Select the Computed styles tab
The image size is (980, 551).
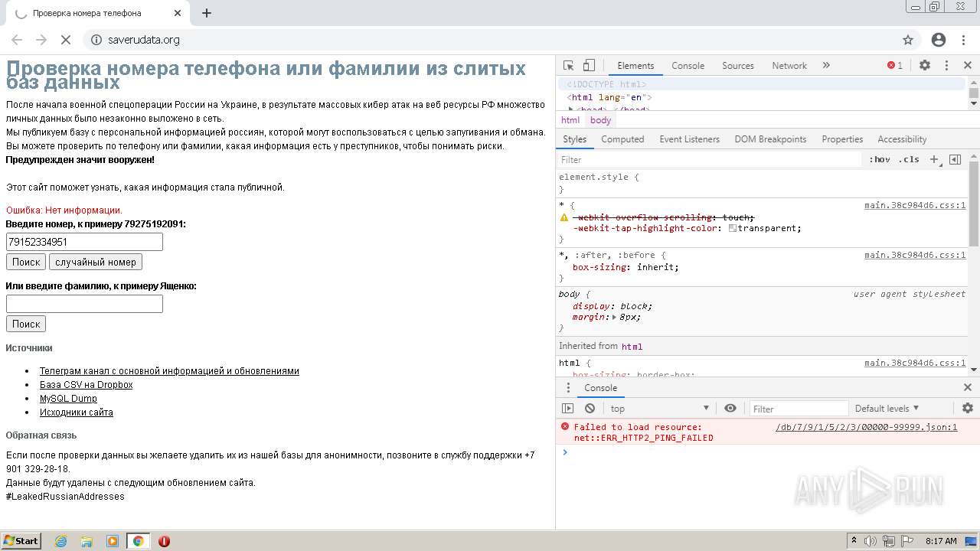tap(622, 139)
